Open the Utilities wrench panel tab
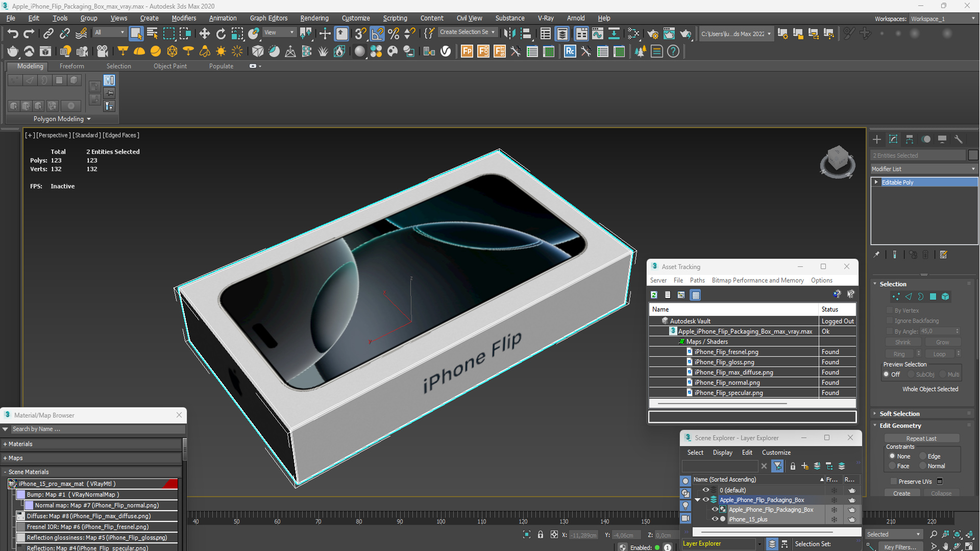 click(x=959, y=139)
